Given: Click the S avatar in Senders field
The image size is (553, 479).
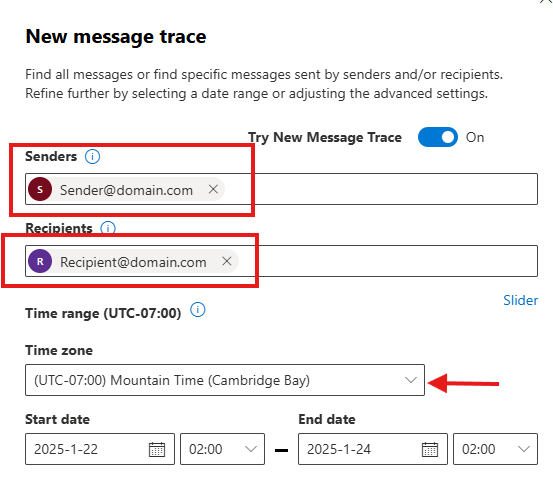Looking at the screenshot, I should pos(40,189).
